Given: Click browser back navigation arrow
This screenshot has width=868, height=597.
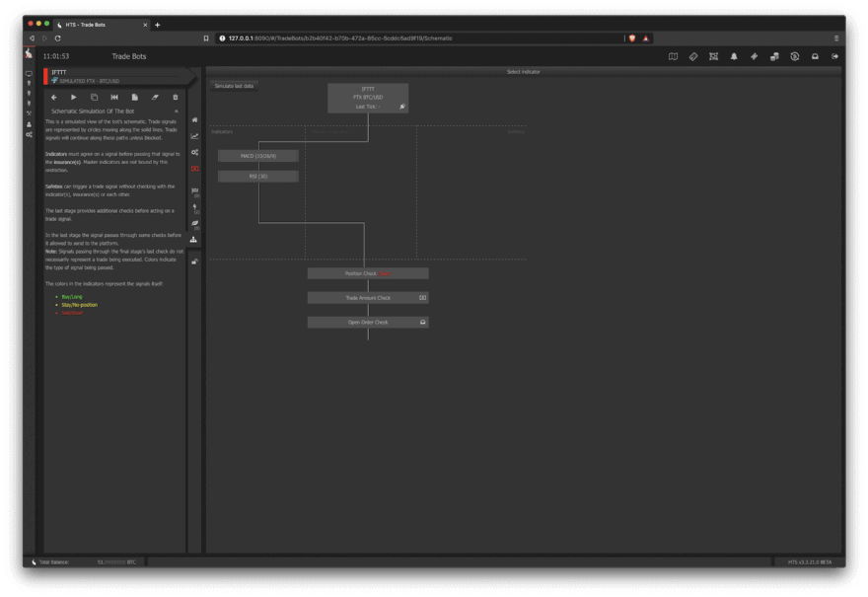Looking at the screenshot, I should tap(32, 38).
